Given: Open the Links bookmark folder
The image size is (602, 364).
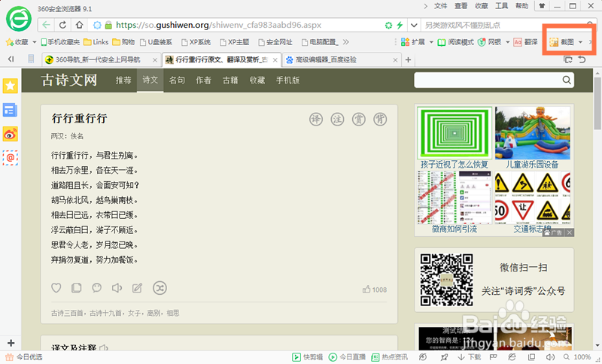Looking at the screenshot, I should tap(96, 42).
